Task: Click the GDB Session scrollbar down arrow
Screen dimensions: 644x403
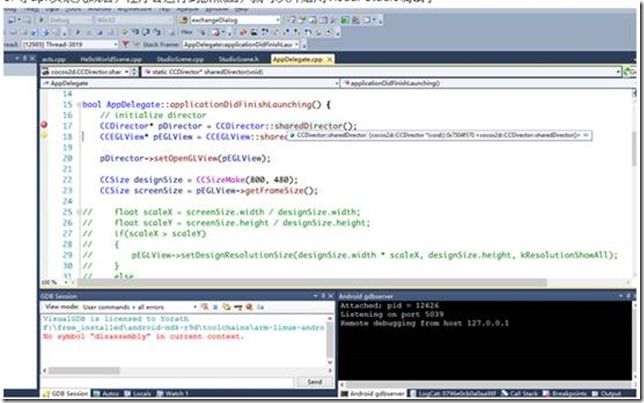Action: 330,362
